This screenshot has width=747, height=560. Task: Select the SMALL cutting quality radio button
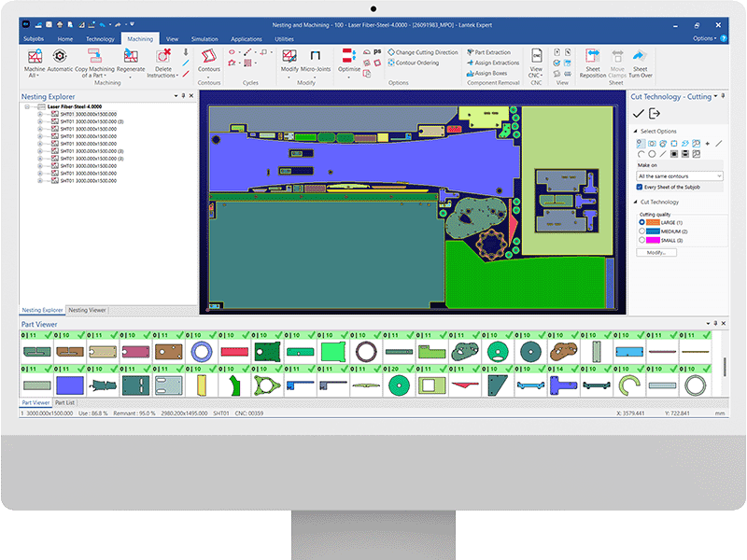(x=642, y=240)
